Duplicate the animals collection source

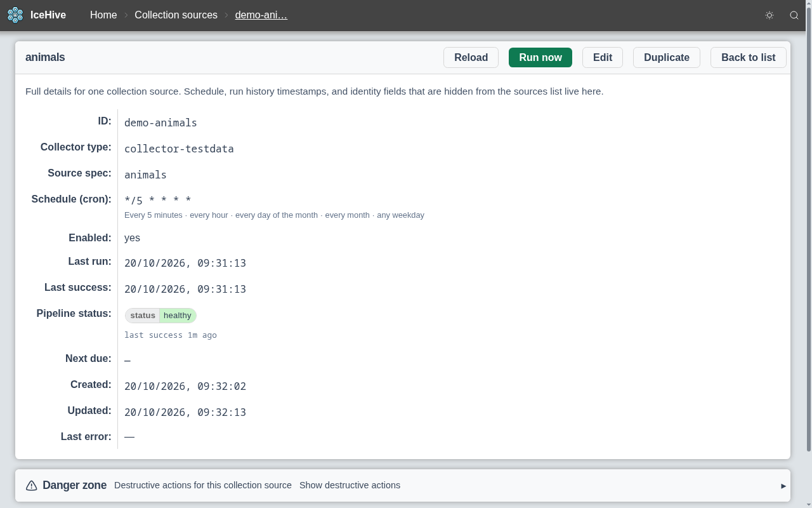tap(667, 57)
